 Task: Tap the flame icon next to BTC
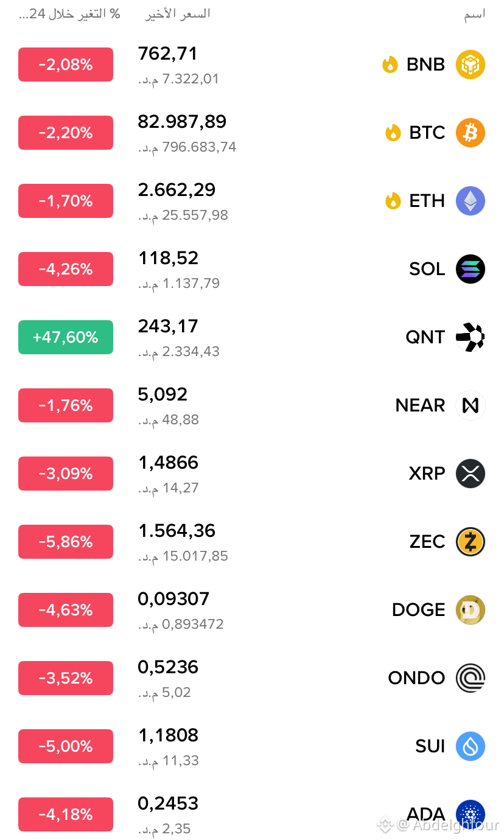point(393,132)
